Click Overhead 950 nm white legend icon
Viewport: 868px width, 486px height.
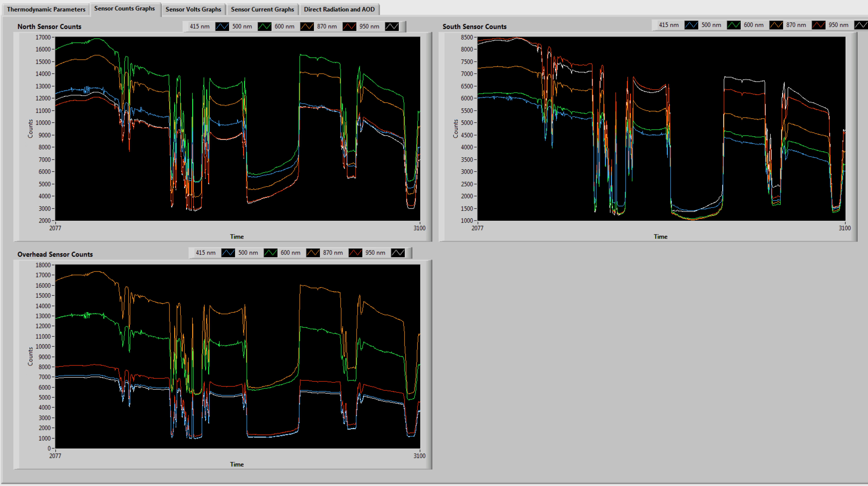(x=398, y=253)
